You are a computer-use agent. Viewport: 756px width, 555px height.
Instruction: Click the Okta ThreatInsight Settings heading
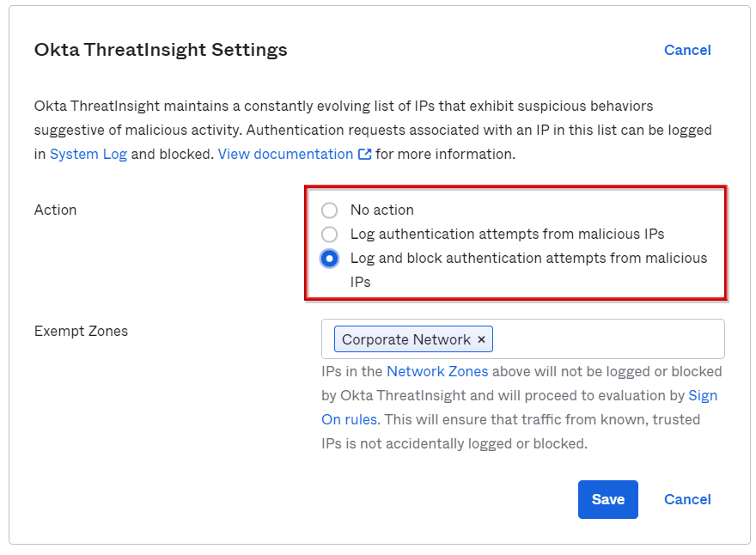click(x=161, y=51)
